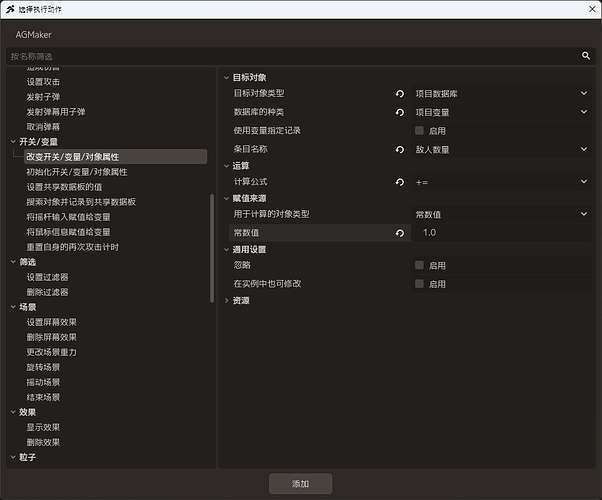Select 更改场景重力 action
The height and width of the screenshot is (500, 602).
[51, 352]
